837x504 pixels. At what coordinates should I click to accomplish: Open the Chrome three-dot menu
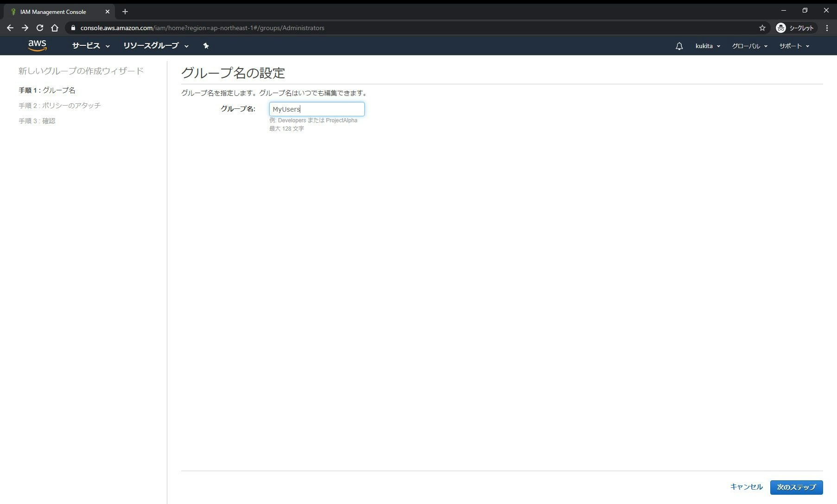(x=827, y=28)
